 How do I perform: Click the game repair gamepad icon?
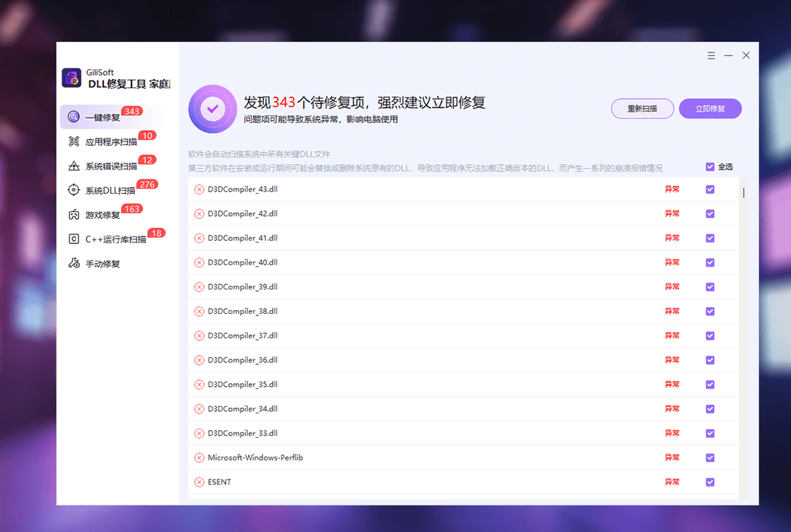pyautogui.click(x=74, y=215)
